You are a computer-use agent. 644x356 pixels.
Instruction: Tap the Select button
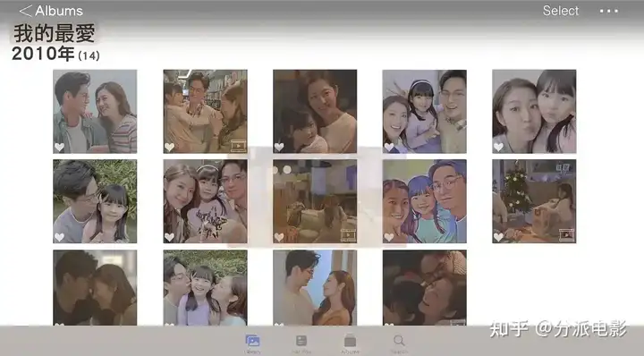[x=561, y=11]
